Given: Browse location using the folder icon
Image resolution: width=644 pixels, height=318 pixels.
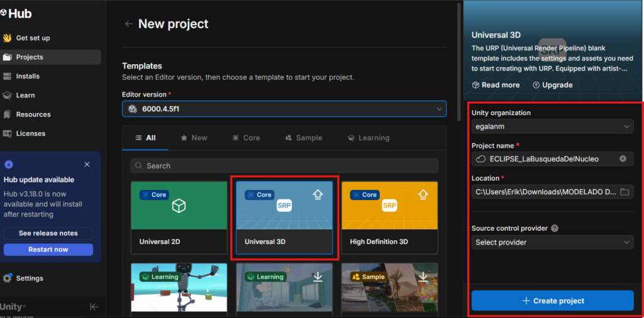Looking at the screenshot, I should pyautogui.click(x=625, y=192).
